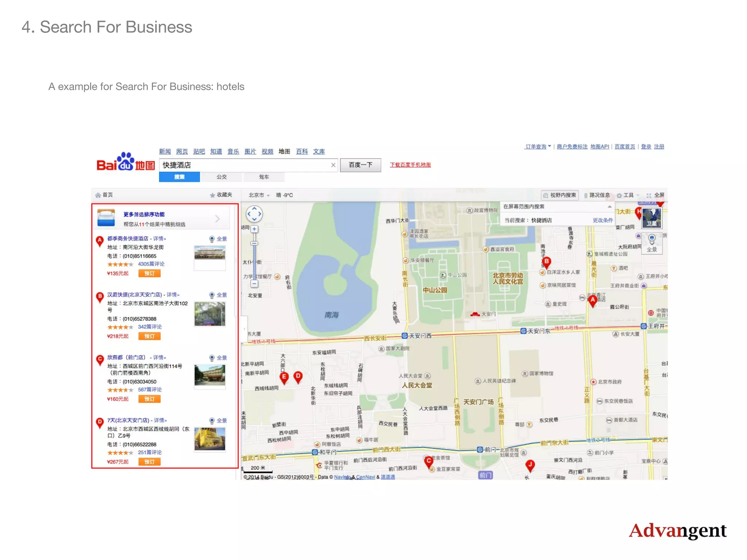Collapse the results side panel handle

coord(244,329)
